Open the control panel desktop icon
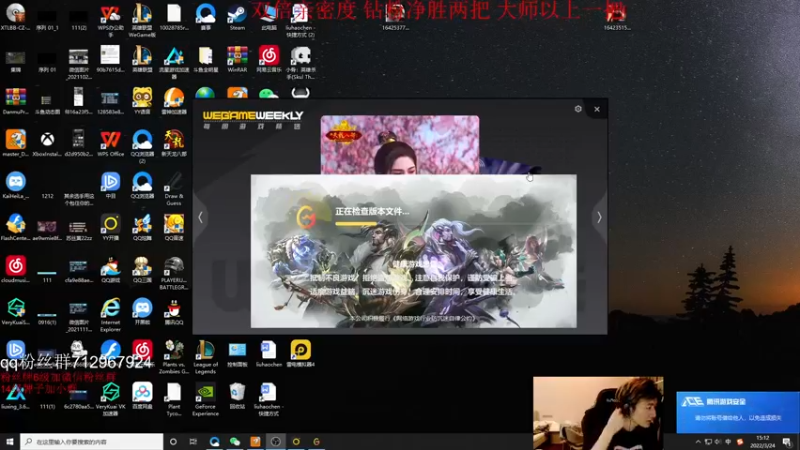 [x=237, y=353]
